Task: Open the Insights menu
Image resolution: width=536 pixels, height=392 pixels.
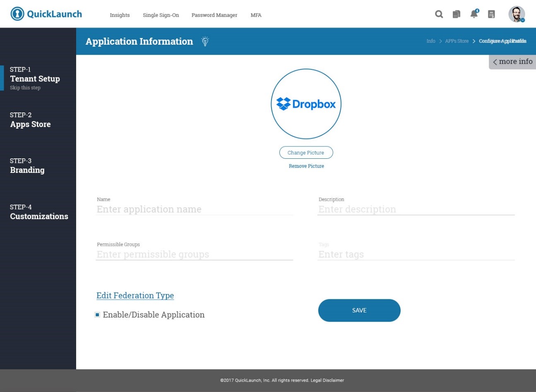Action: click(120, 15)
